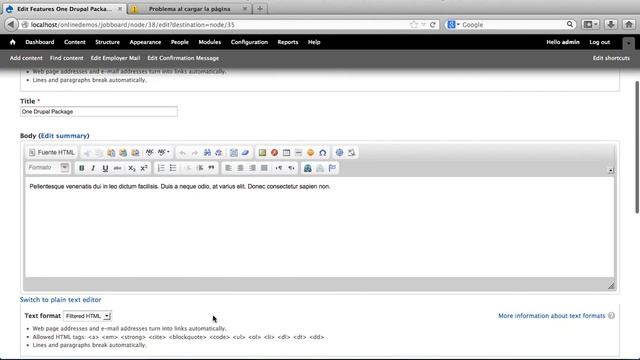Click the Edit summary link
The image size is (640, 360).
[x=64, y=136]
